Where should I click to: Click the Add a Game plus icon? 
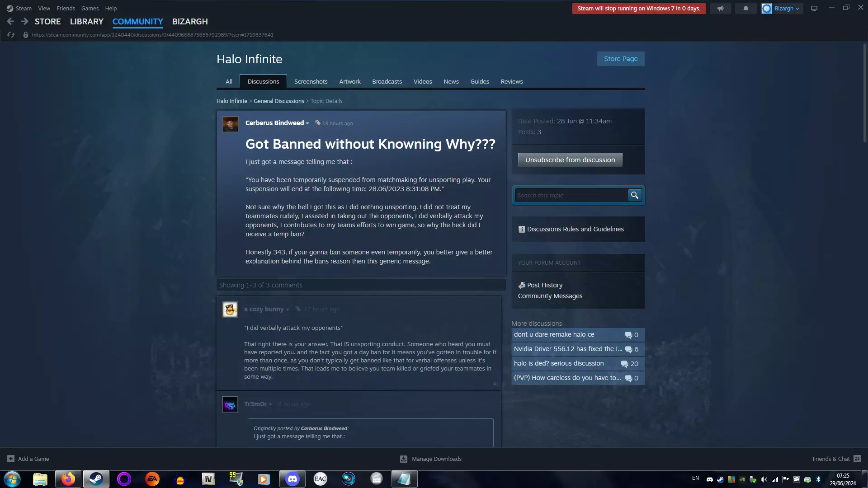[x=11, y=459]
